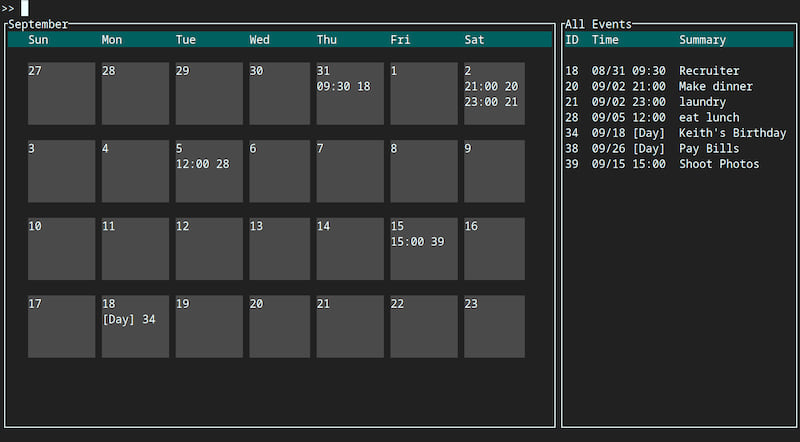The image size is (800, 442).
Task: Select the day 31 cell with event 18
Action: [x=350, y=93]
